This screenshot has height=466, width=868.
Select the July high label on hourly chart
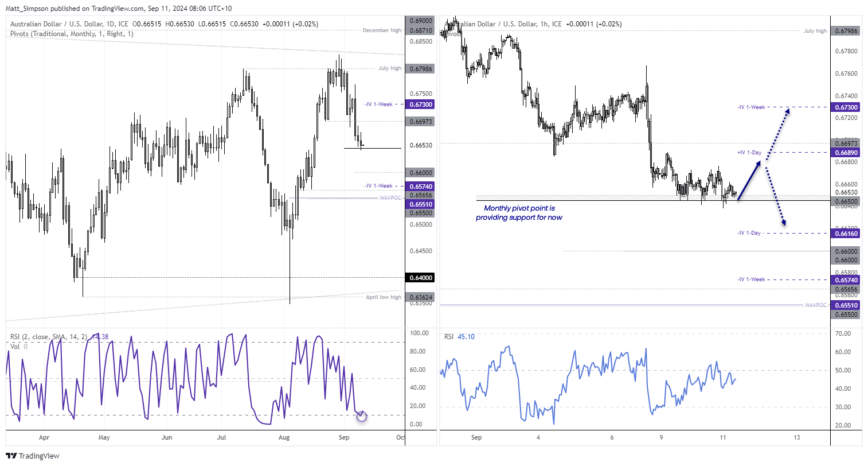[x=815, y=31]
